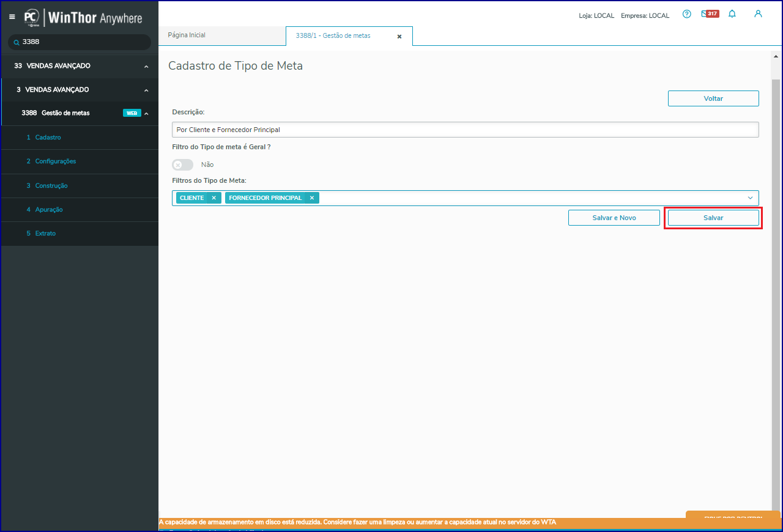Click the scrollbar up arrow
This screenshot has width=783, height=532.
tap(776, 56)
